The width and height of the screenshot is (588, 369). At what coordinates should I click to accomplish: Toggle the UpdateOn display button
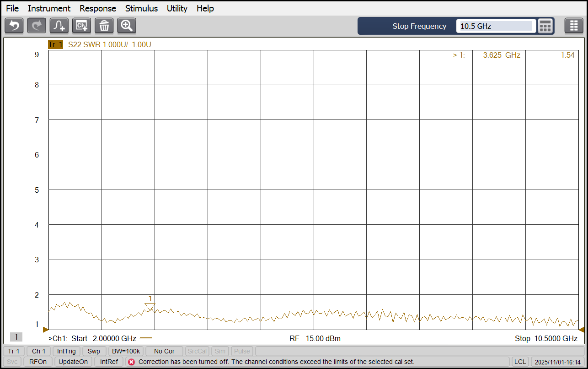coord(73,362)
